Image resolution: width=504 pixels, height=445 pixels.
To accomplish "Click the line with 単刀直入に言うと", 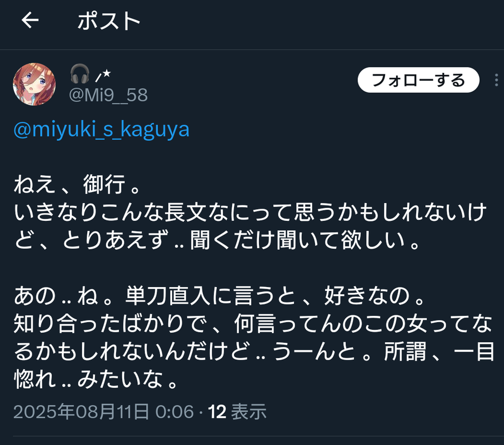I will pyautogui.click(x=220, y=296).
